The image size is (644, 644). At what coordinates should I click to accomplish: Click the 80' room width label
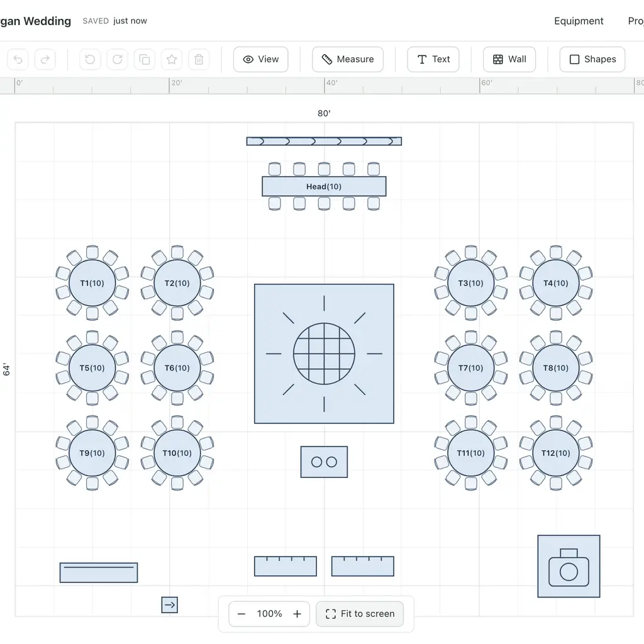(x=324, y=113)
